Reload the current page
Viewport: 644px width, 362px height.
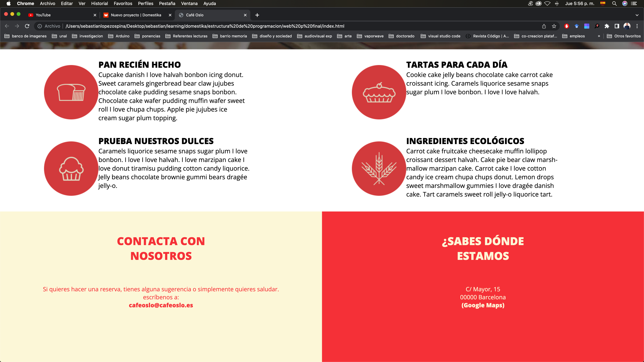(x=27, y=26)
